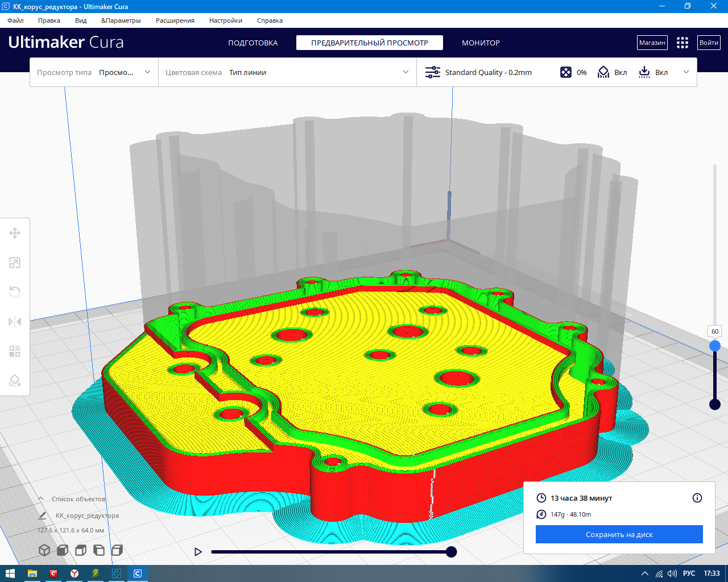Viewport: 728px width, 582px height.
Task: Open Yandex Browser from the taskbar
Action: point(75,573)
